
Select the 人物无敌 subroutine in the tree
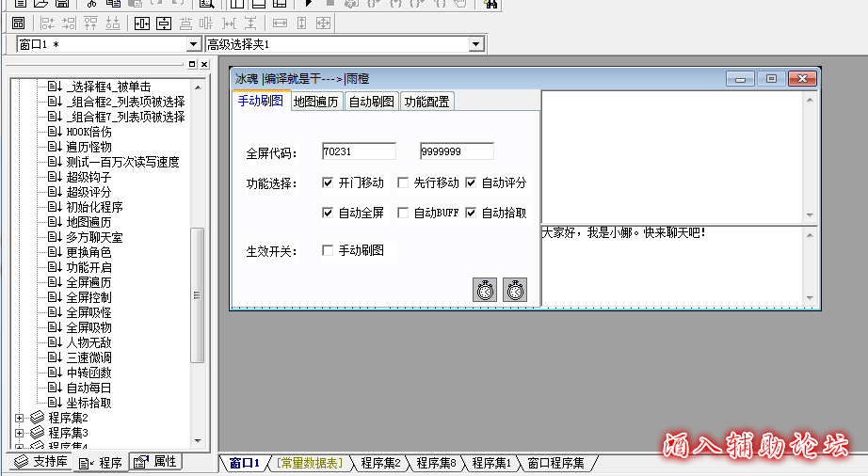pos(88,342)
